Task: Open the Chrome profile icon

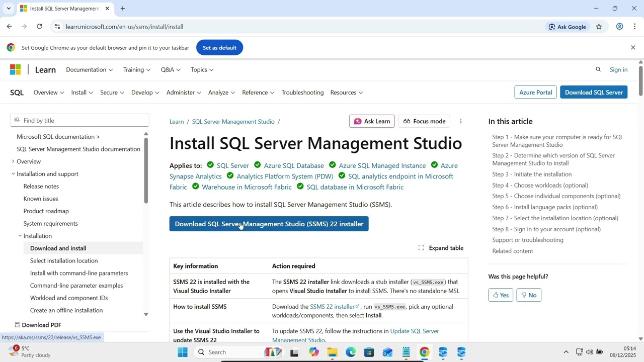Action: click(620, 27)
